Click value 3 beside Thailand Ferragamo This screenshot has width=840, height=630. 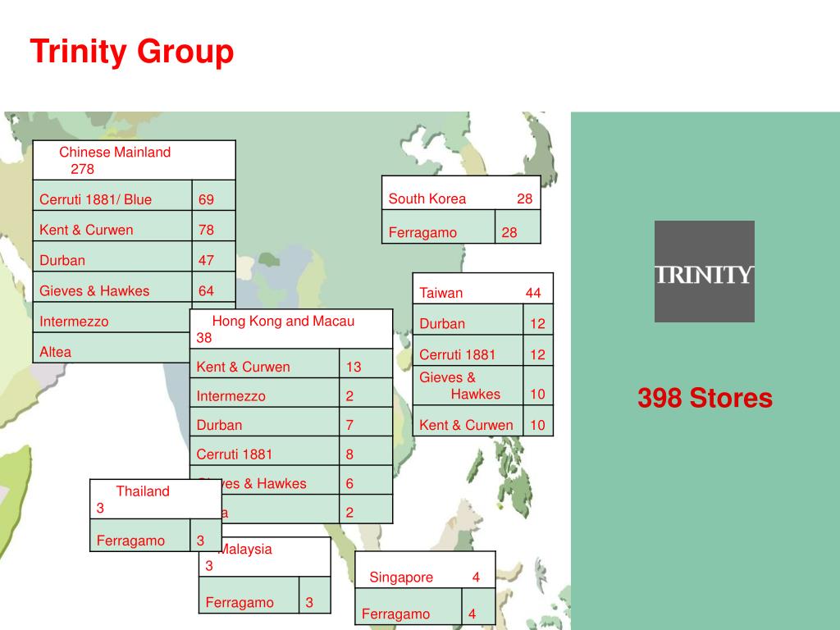206,535
